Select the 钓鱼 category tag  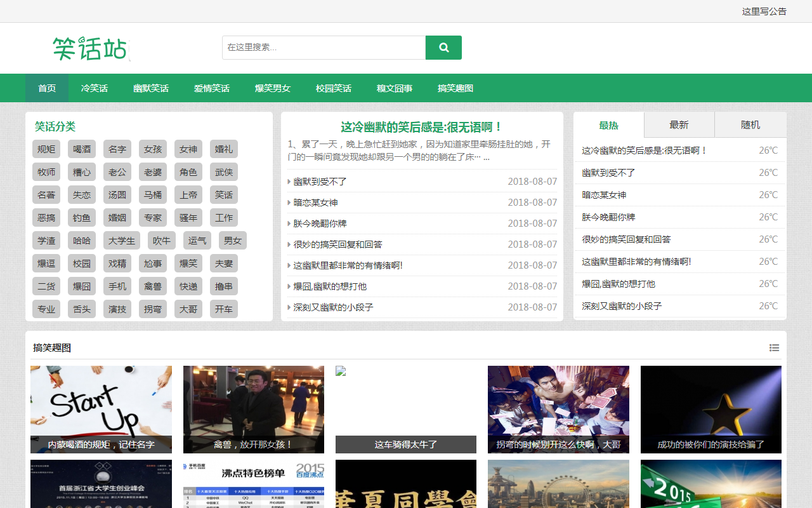pos(82,218)
